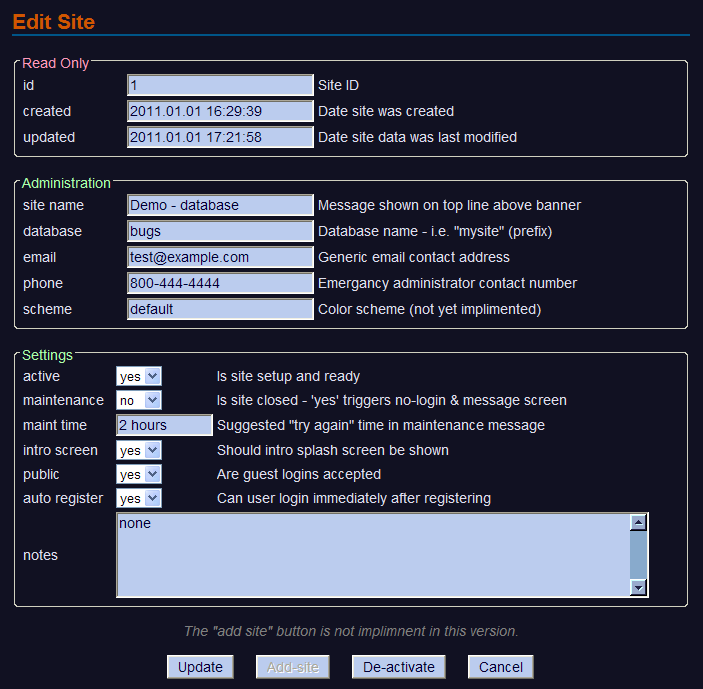The height and width of the screenshot is (689, 703).
Task: Select the phone number field
Action: coord(220,283)
